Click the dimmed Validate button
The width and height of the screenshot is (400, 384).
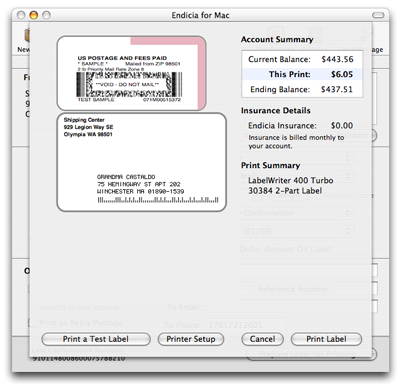358,135
